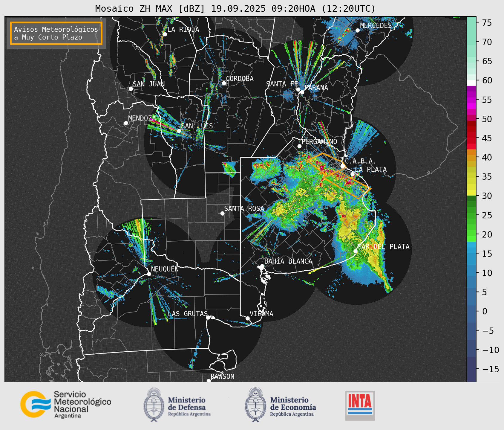Click the Ministerio de Economía emblem

(x=255, y=405)
